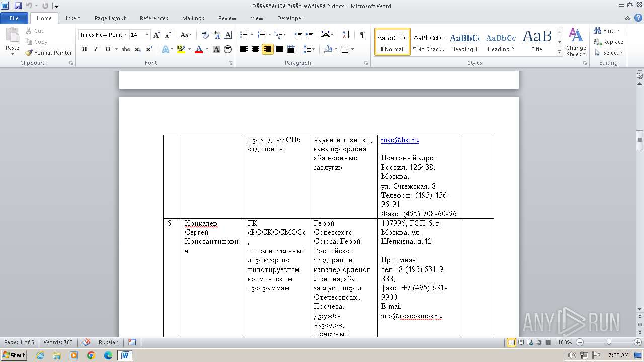This screenshot has width=644, height=362.
Task: Switch to References tab
Action: 154,18
